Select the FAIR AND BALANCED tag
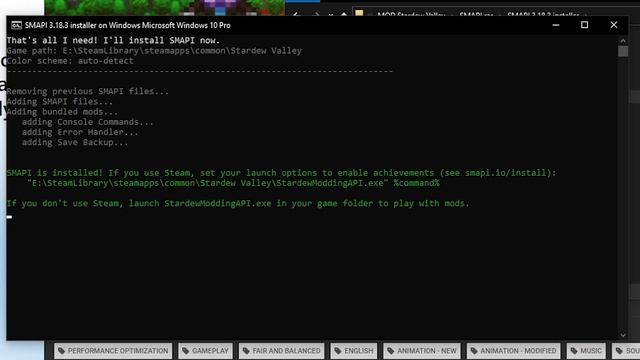The height and width of the screenshot is (360, 640). click(x=282, y=351)
